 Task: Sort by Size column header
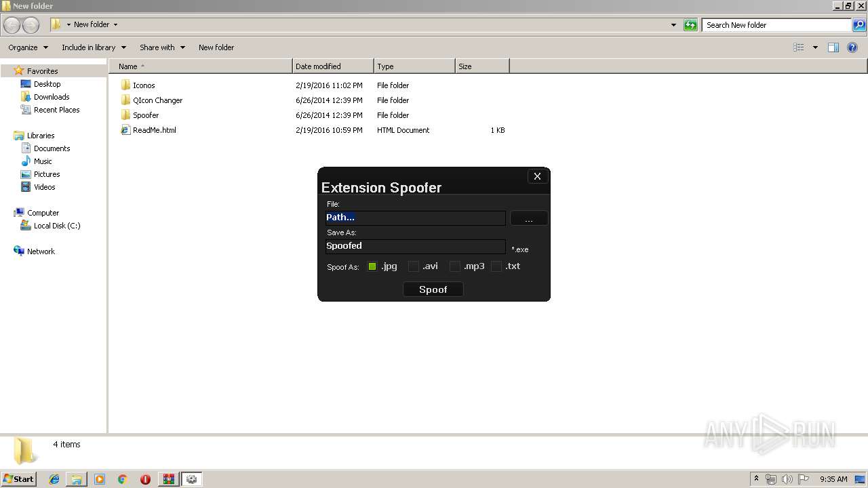[x=482, y=66]
